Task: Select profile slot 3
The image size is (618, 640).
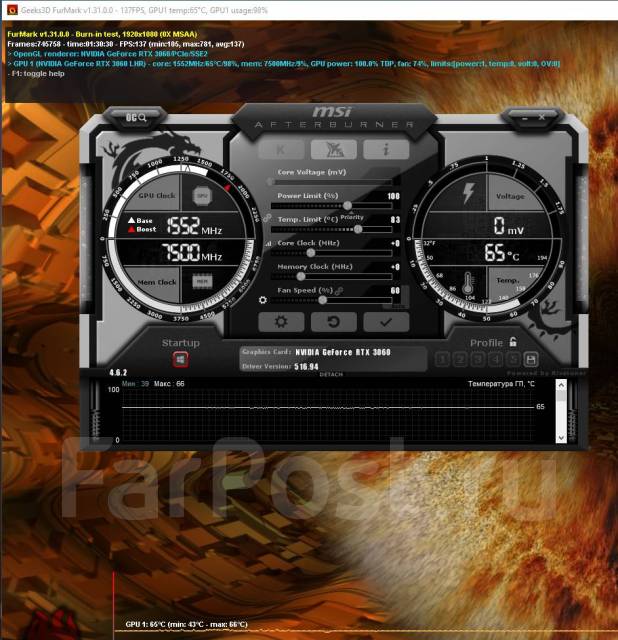Action: pos(478,359)
